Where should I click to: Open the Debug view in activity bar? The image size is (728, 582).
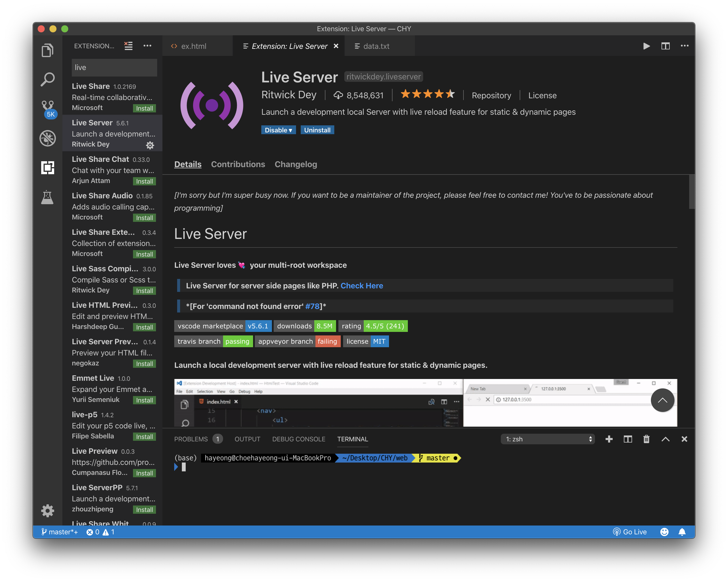coord(48,138)
